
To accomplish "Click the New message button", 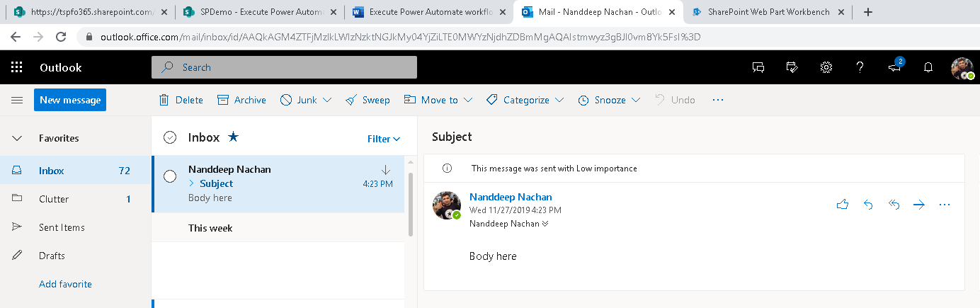I will click(x=69, y=100).
